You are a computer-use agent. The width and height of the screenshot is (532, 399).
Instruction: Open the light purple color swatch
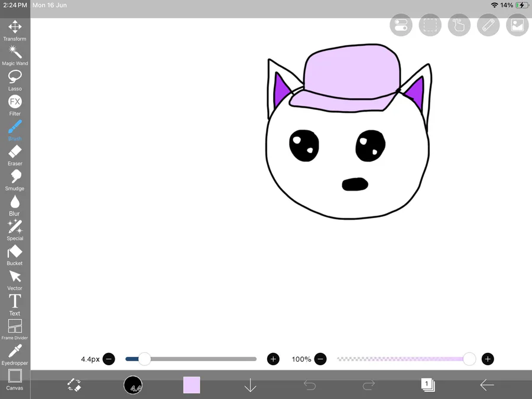click(192, 385)
